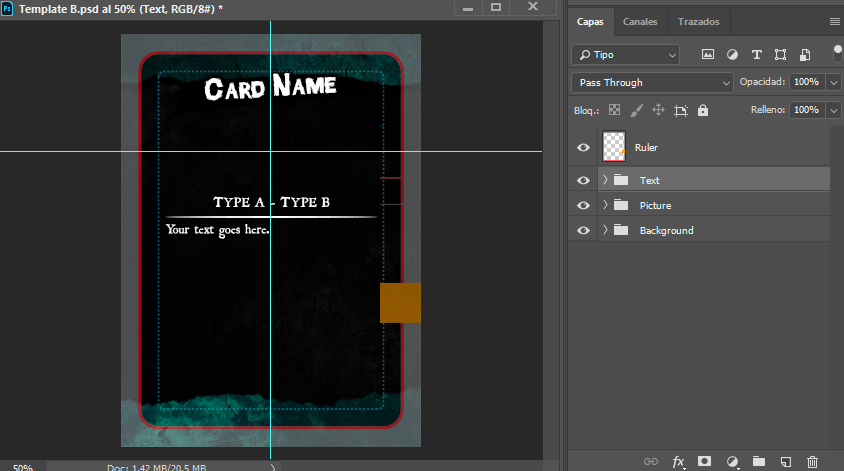844x471 pixels.
Task: Select the Picture group name
Action: tap(655, 205)
